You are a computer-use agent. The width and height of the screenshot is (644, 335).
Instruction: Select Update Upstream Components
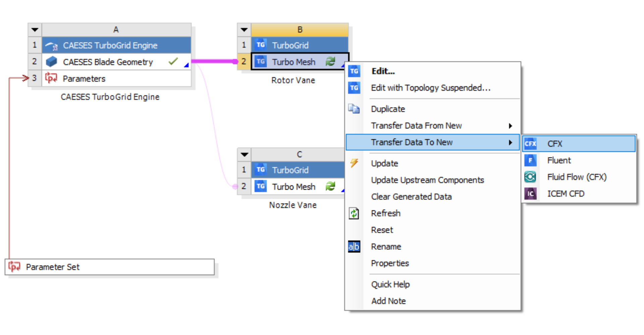point(433,180)
